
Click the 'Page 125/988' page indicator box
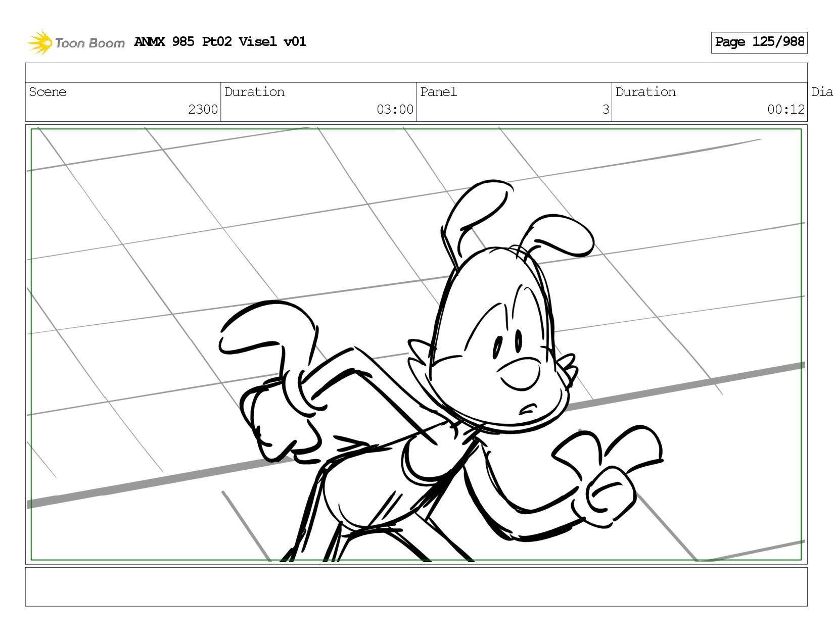click(x=759, y=42)
